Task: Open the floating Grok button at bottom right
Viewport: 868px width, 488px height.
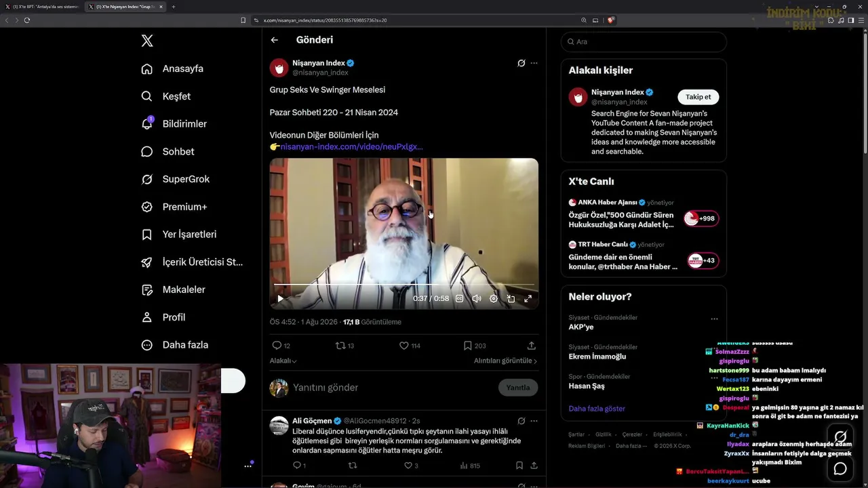Action: [840, 437]
